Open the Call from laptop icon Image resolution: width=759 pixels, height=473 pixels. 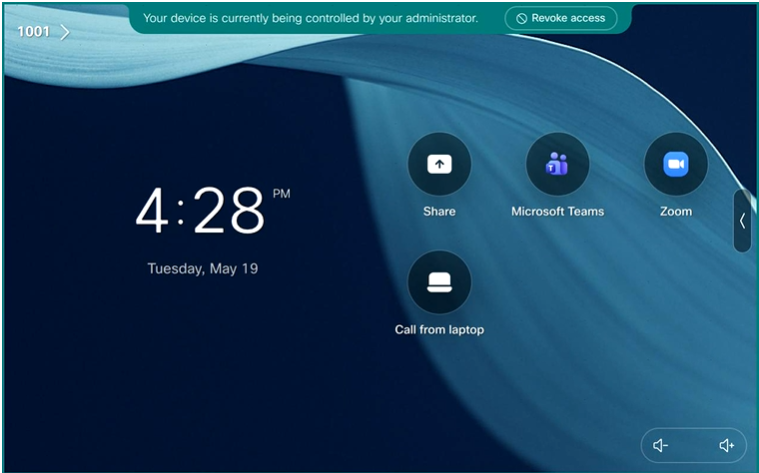coord(439,282)
